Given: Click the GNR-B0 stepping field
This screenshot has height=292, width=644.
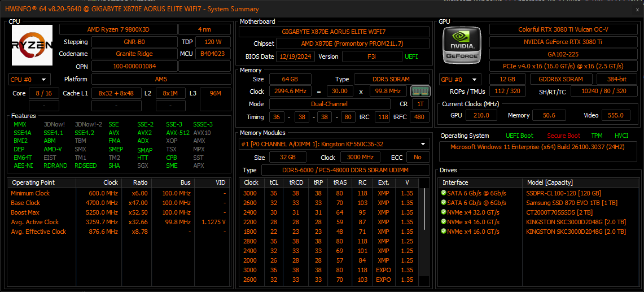Looking at the screenshot, I should pyautogui.click(x=134, y=42).
